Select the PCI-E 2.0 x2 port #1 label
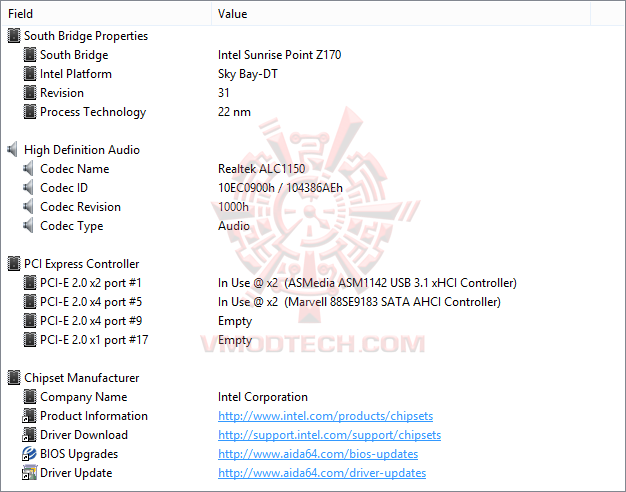 (91, 283)
